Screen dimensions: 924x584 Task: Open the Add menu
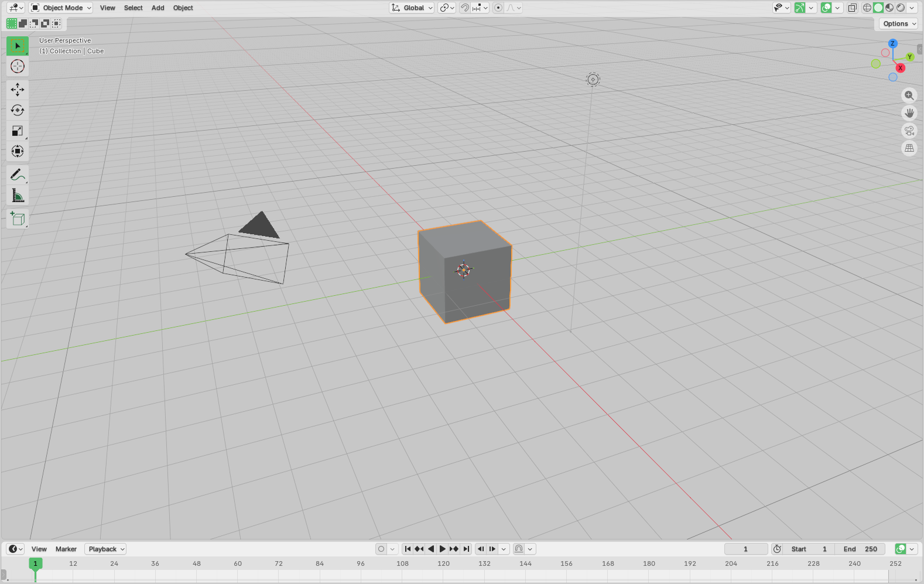coord(158,8)
